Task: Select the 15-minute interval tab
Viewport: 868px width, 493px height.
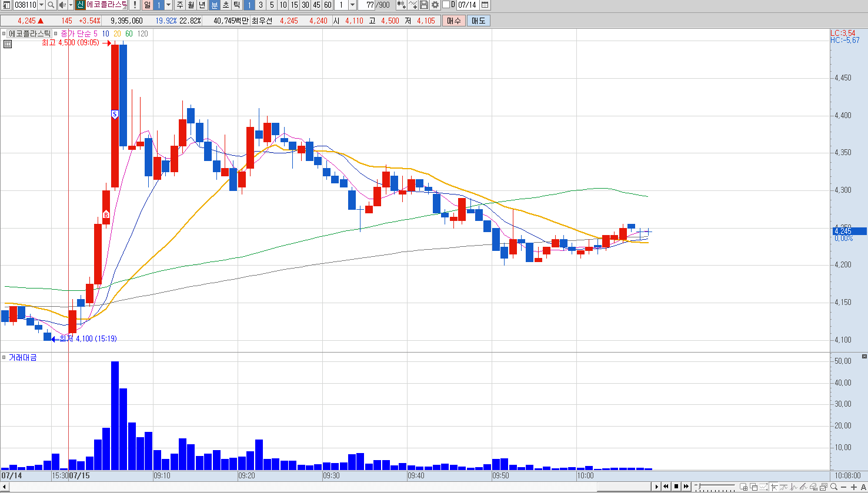Action: pyautogui.click(x=294, y=5)
